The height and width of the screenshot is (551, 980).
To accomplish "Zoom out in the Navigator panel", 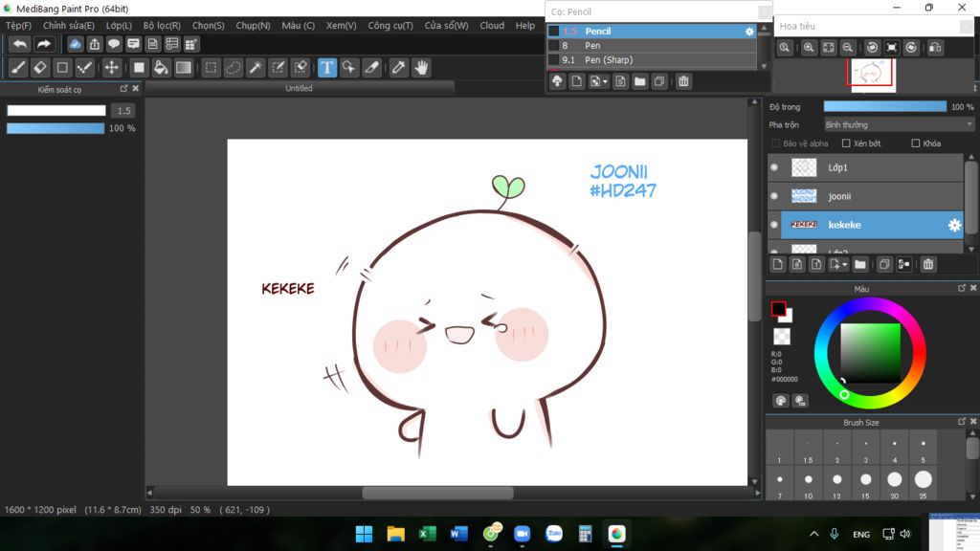I will (x=848, y=48).
